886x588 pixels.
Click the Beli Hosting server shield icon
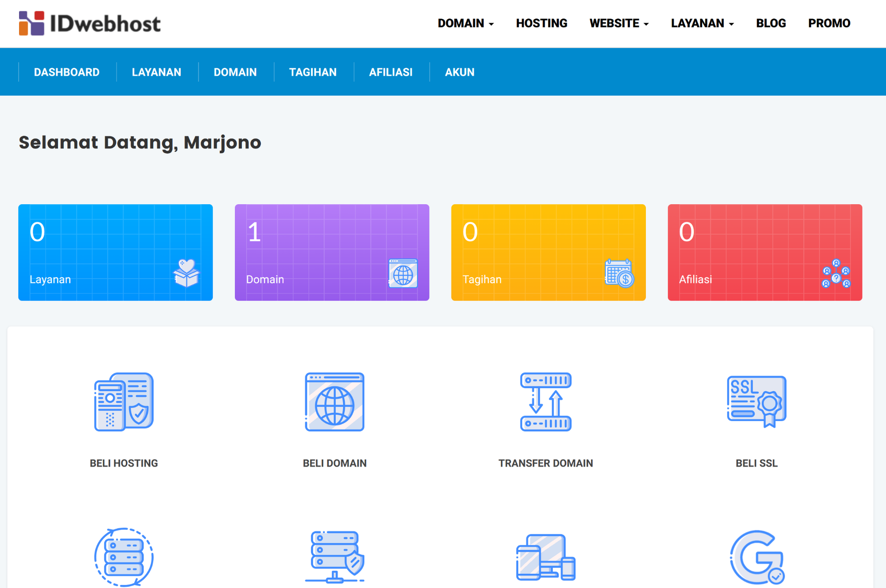(124, 401)
